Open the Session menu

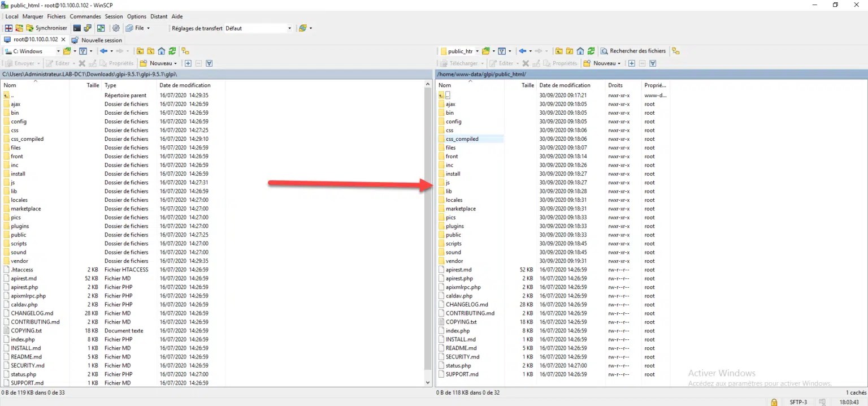[x=114, y=16]
